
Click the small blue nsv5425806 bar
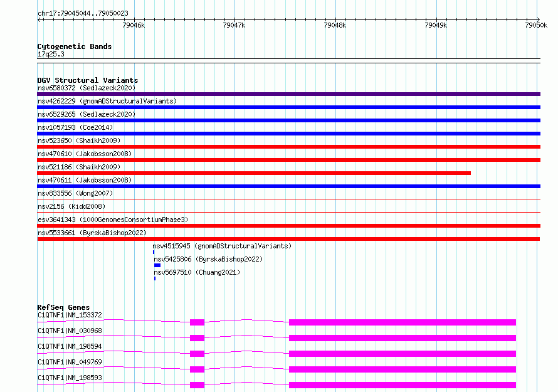coord(157,265)
